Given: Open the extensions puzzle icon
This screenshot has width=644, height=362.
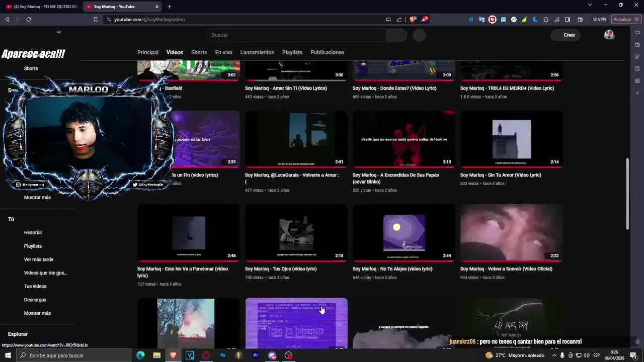Looking at the screenshot, I should [x=546, y=20].
